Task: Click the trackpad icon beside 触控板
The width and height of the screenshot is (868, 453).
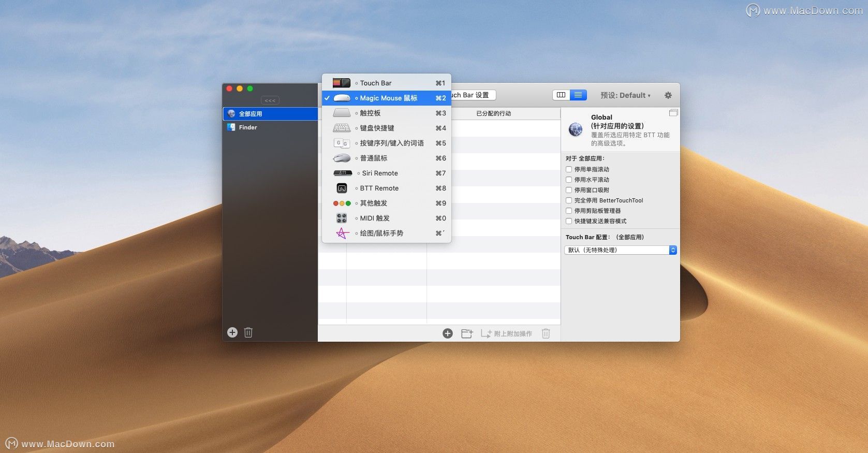Action: (x=342, y=113)
